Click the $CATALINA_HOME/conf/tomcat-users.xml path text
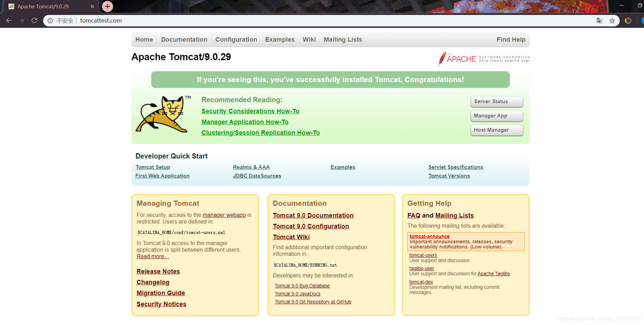 [x=181, y=233]
